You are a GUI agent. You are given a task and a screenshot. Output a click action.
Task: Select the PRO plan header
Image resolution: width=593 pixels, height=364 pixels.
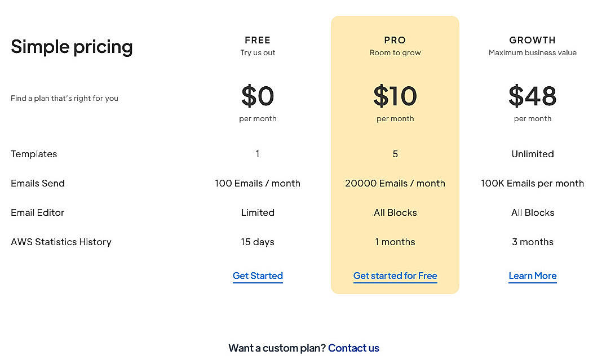click(395, 40)
